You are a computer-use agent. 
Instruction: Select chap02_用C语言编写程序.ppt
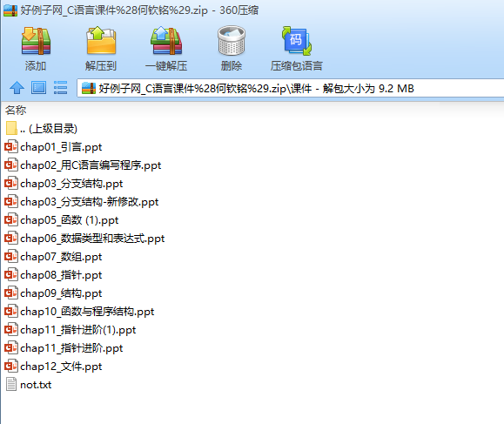(83, 165)
